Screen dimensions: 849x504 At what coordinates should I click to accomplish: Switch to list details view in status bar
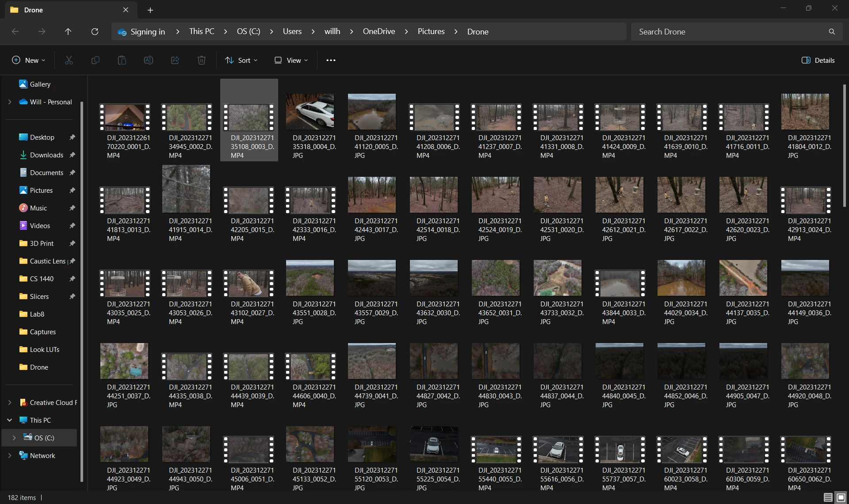pos(828,497)
